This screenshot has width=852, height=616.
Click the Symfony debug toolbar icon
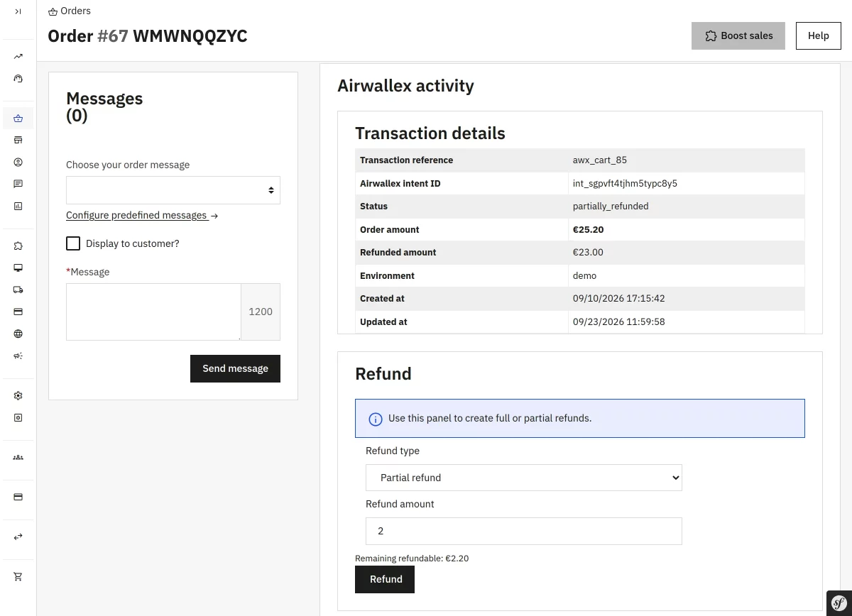click(839, 602)
